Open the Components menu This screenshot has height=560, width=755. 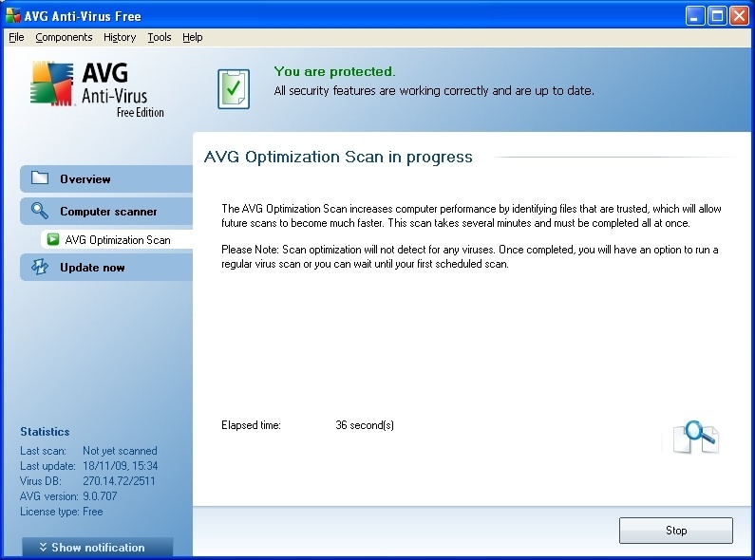[x=64, y=37]
